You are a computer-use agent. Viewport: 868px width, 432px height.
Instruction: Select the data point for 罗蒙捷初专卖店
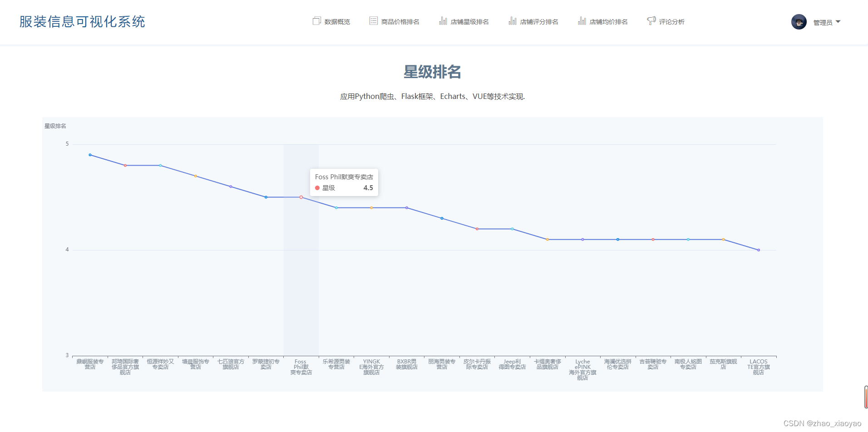[266, 197]
